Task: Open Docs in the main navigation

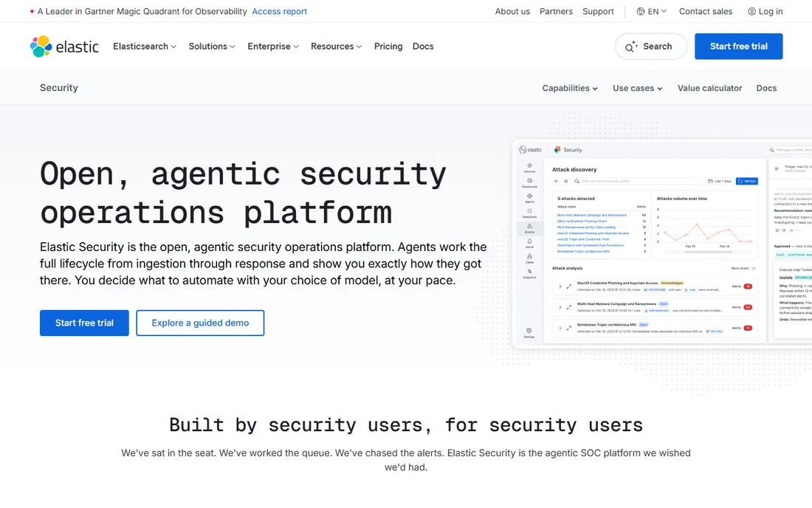Action: 423,47
